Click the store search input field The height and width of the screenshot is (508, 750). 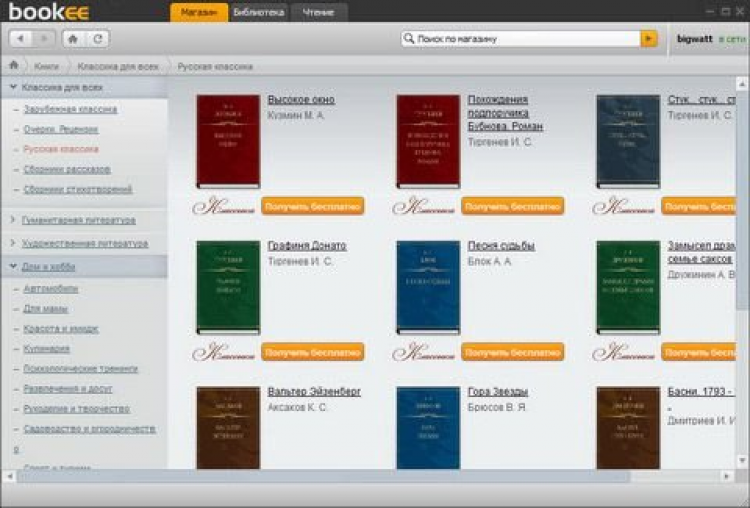(525, 39)
